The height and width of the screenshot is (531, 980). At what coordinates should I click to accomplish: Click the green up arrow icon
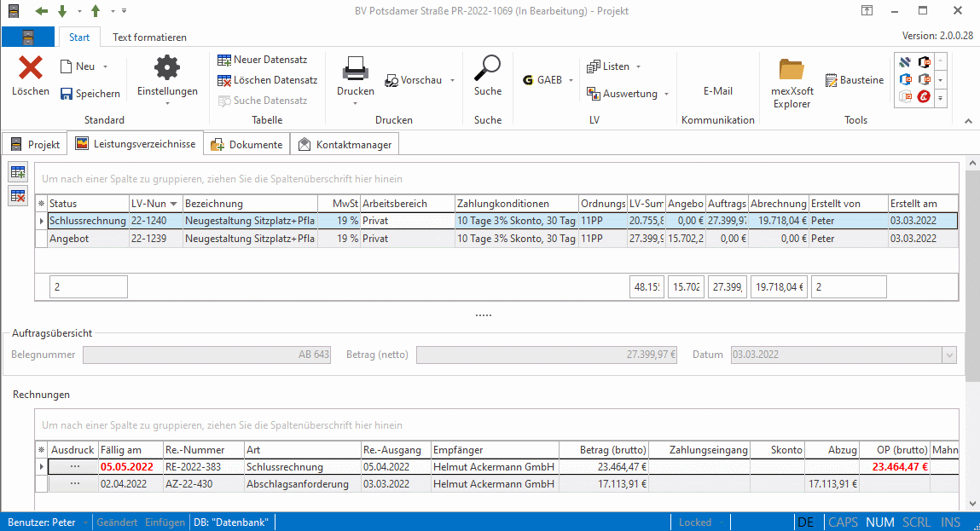click(96, 11)
